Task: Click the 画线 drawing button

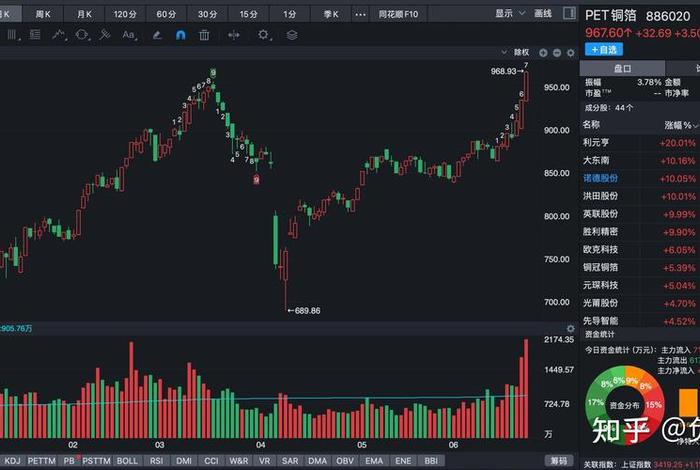Action: [x=543, y=14]
